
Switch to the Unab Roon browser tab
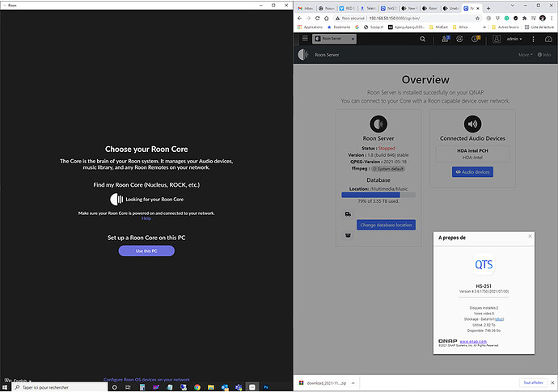450,8
